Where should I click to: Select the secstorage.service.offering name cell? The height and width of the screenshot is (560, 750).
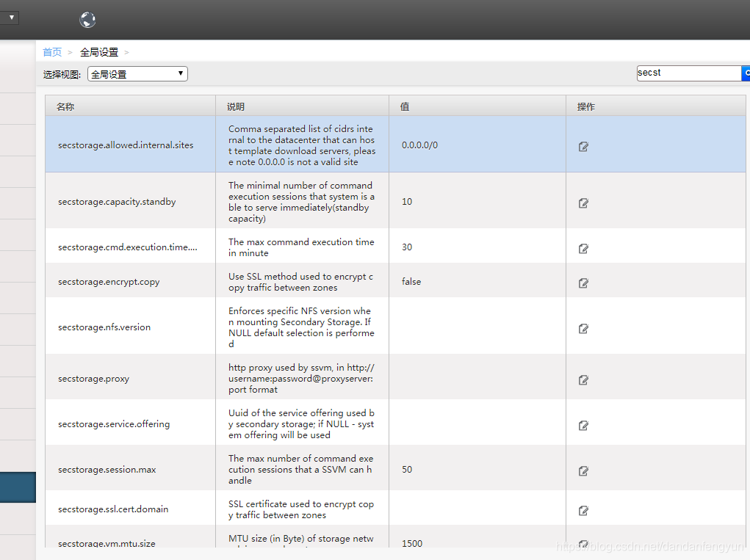[114, 424]
